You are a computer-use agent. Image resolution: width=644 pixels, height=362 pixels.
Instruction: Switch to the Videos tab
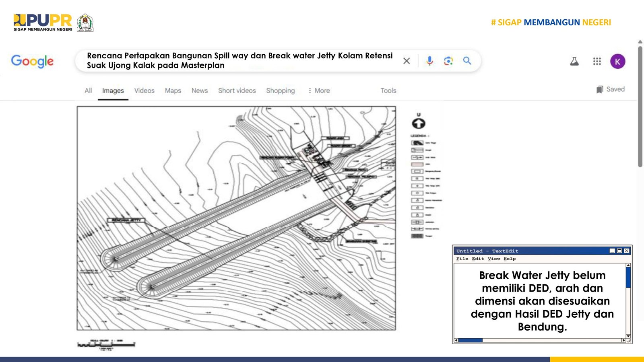pyautogui.click(x=144, y=90)
